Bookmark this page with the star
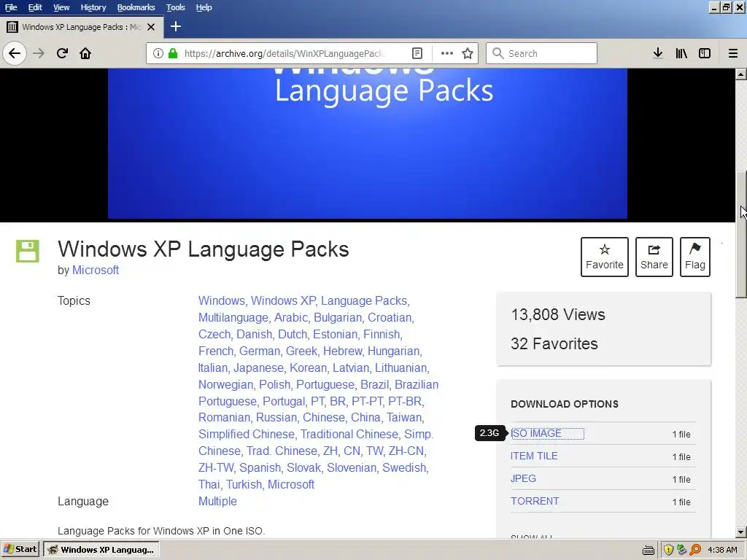This screenshot has height=560, width=747. coord(468,53)
